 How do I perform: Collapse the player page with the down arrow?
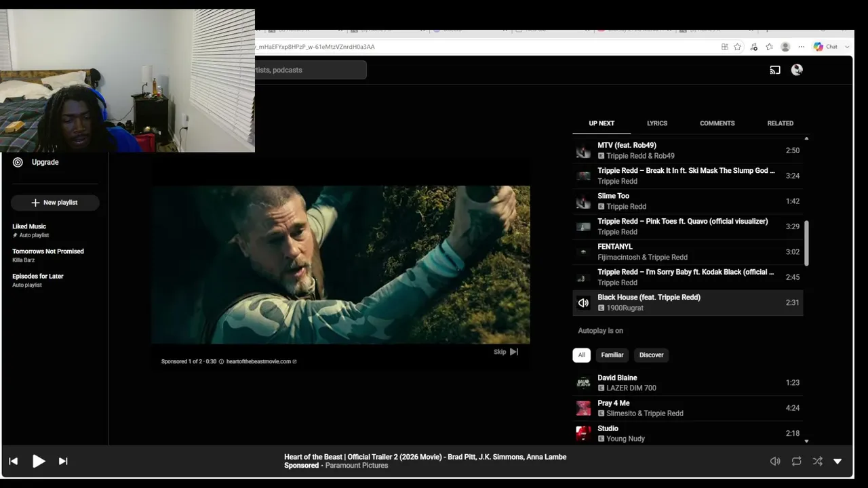pos(837,462)
